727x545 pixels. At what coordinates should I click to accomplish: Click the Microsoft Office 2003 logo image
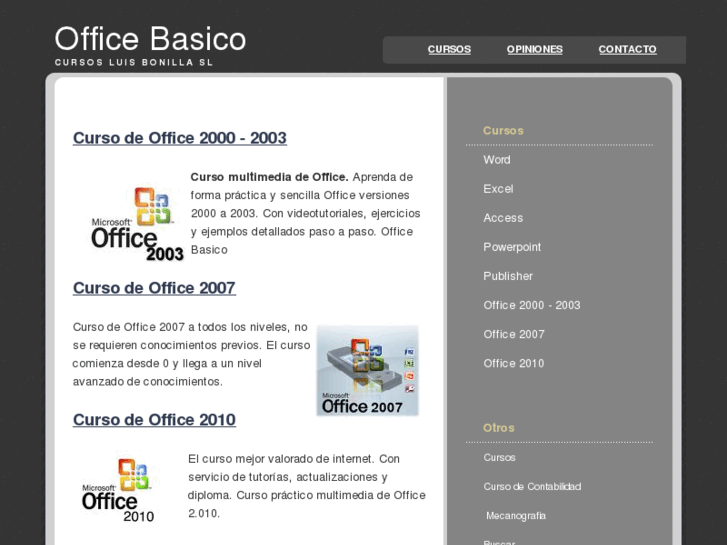click(x=137, y=224)
